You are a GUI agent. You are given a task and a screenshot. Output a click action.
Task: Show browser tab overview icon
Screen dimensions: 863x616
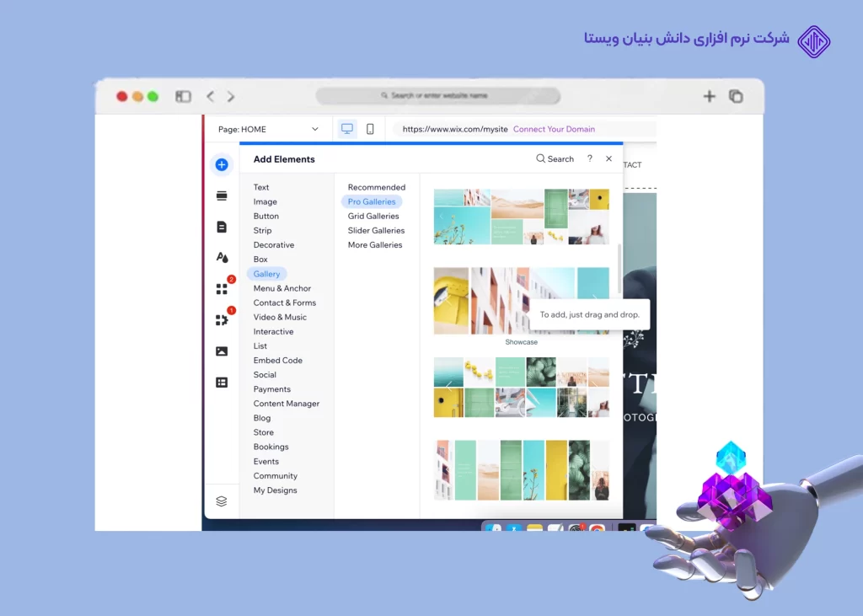736,96
